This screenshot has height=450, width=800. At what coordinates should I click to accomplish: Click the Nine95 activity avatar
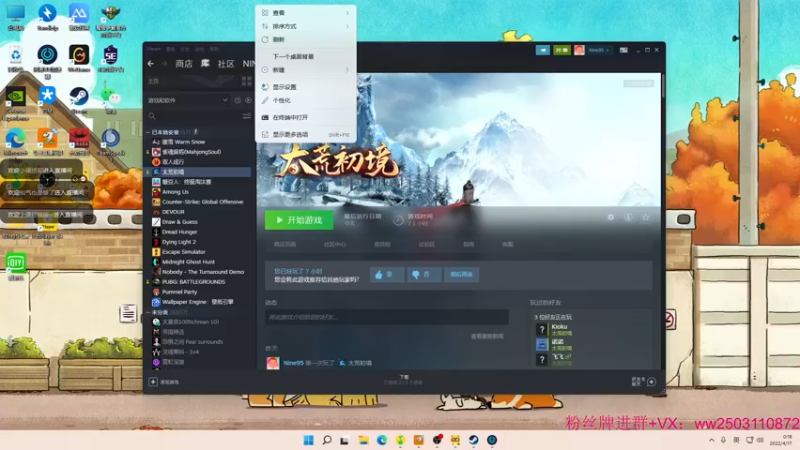tap(273, 363)
